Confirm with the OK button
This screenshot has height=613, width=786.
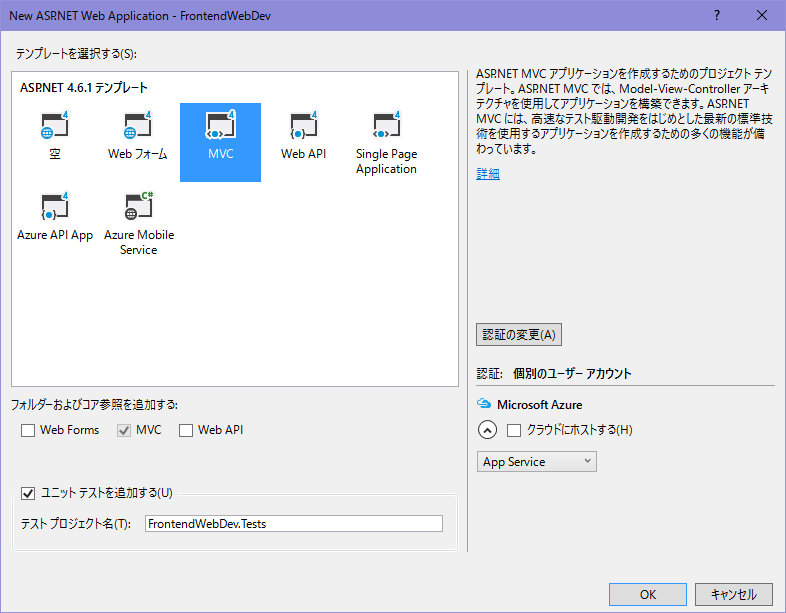coord(648,594)
